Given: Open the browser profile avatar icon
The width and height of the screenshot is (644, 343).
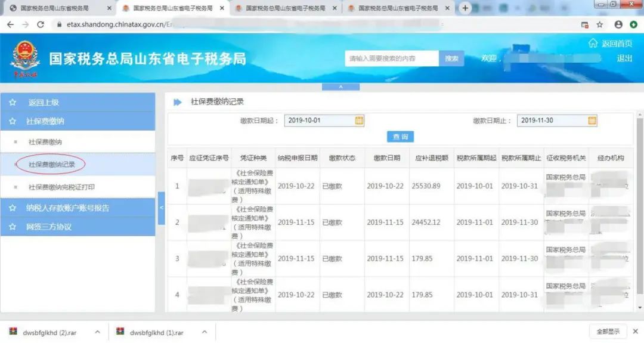Looking at the screenshot, I should point(618,24).
